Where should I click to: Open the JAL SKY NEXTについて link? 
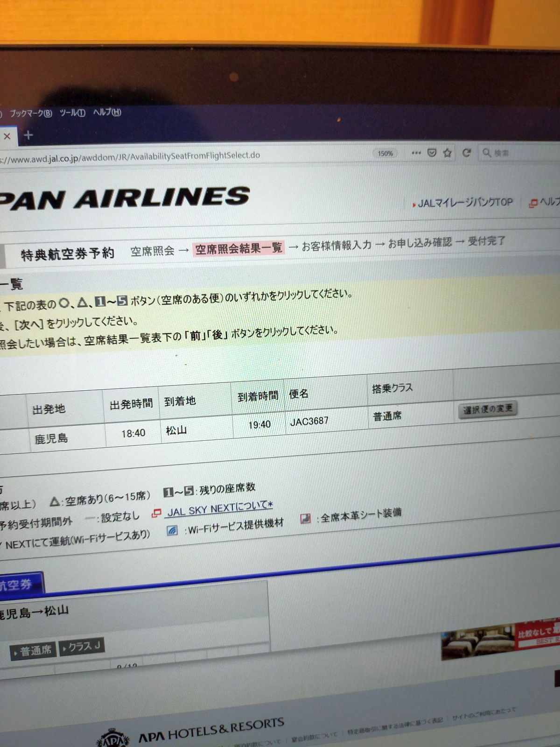coord(220,509)
